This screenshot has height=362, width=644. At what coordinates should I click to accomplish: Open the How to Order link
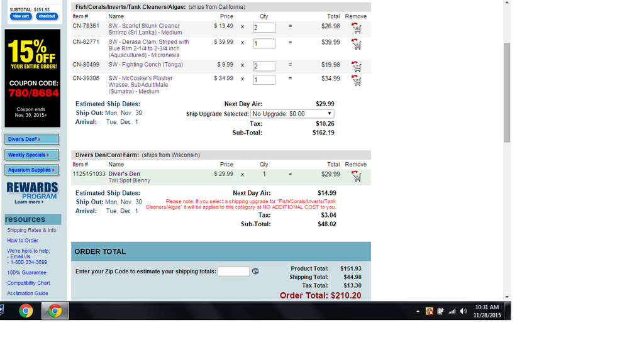pos(23,241)
